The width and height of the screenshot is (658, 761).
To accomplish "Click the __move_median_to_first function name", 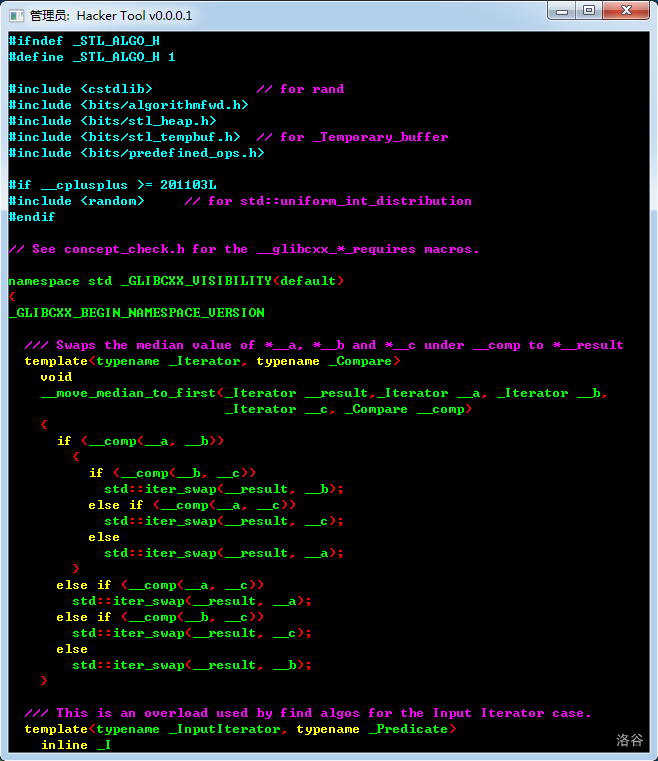I will point(128,393).
